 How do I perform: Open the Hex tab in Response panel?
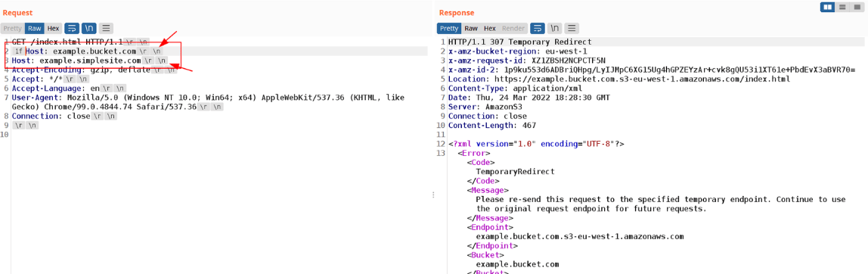tap(490, 28)
